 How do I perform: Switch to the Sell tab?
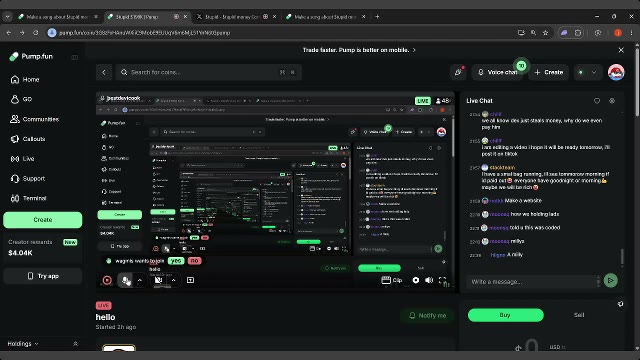coord(579,315)
